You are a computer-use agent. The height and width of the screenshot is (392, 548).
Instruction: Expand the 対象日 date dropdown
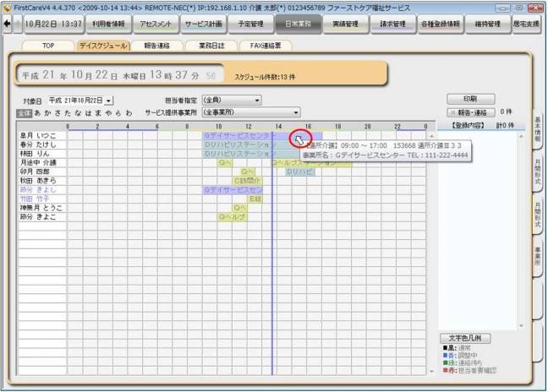pyautogui.click(x=108, y=101)
